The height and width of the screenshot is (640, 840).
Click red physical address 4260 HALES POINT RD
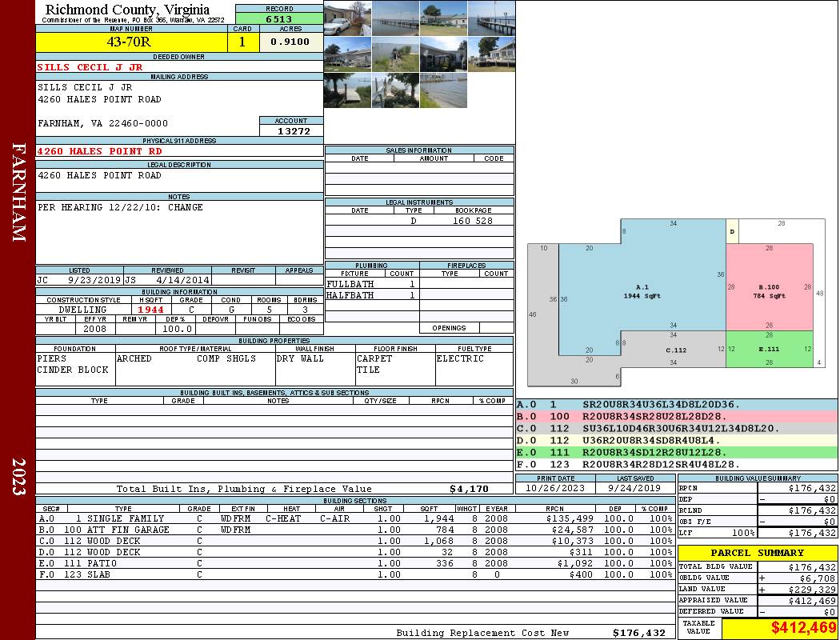tap(99, 151)
